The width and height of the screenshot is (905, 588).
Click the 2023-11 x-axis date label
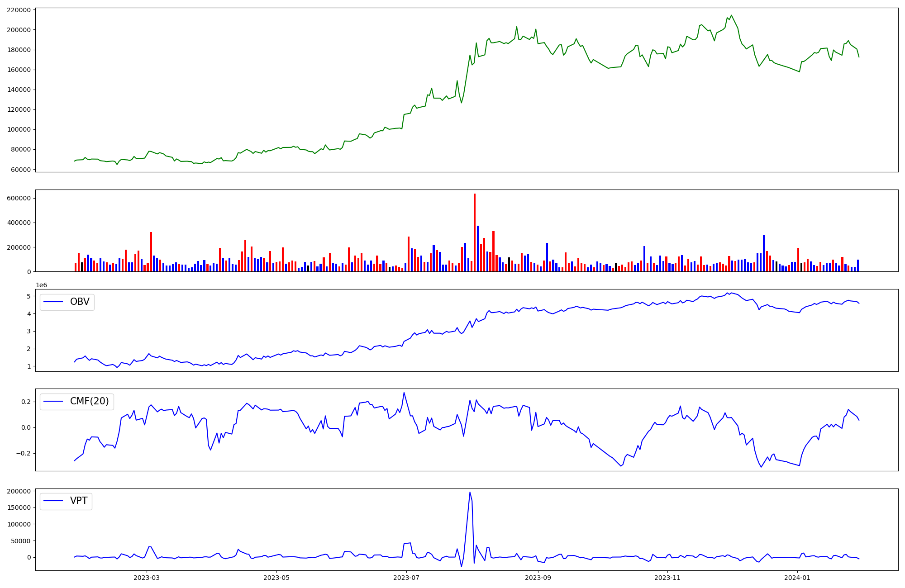pos(668,578)
